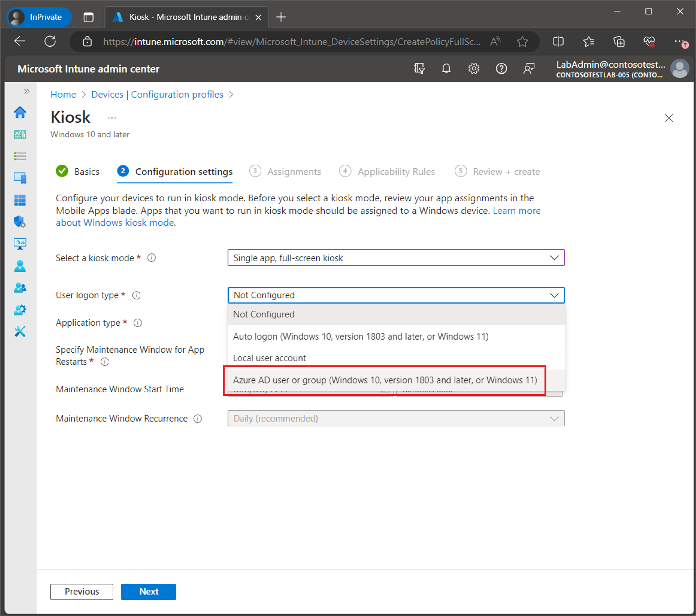Close the Kiosk blade with X
Image resolution: width=696 pixels, height=616 pixels.
pos(669,118)
